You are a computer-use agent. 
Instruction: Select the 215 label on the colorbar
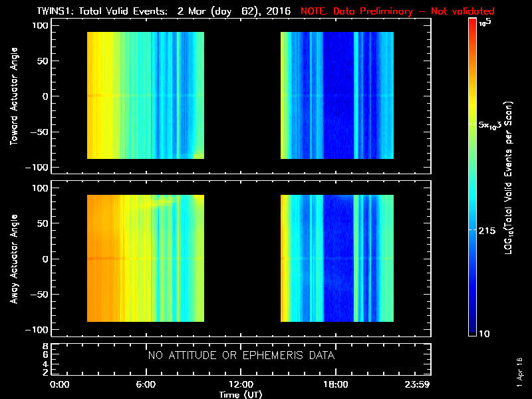(487, 229)
